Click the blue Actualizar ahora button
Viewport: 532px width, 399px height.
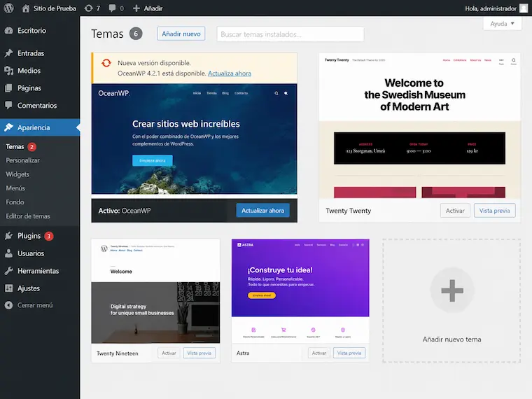point(263,211)
